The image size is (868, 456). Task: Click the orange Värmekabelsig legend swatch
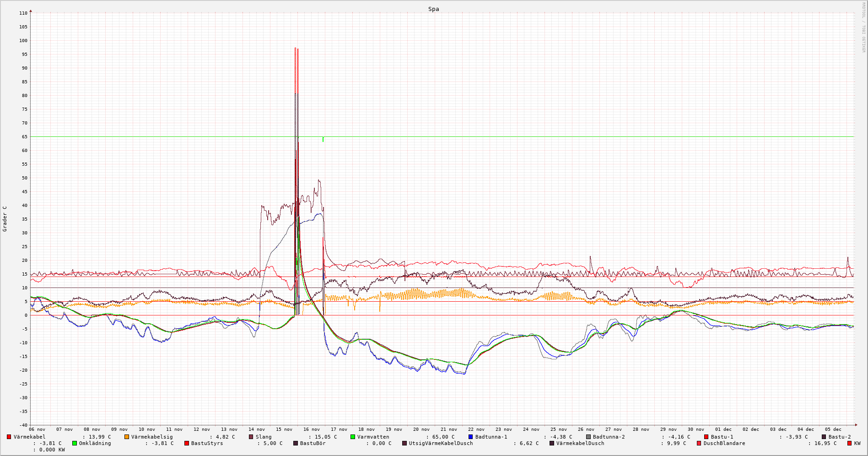click(x=127, y=437)
